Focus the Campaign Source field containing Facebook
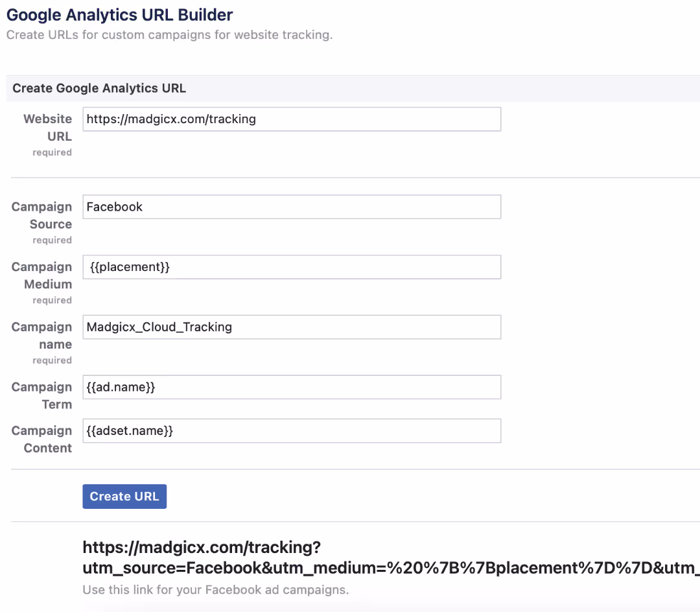The height and width of the screenshot is (612, 700). point(292,207)
